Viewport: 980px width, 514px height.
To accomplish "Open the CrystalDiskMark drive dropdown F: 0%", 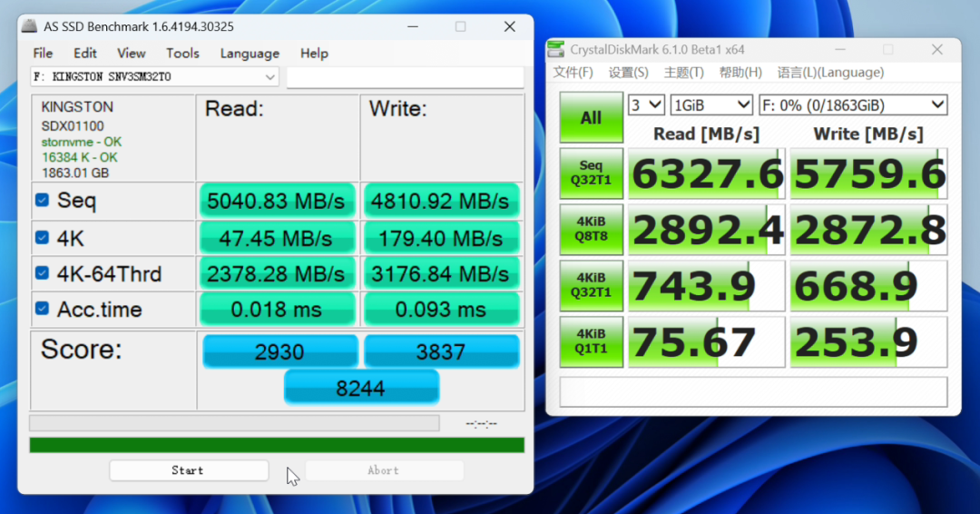I will (853, 105).
